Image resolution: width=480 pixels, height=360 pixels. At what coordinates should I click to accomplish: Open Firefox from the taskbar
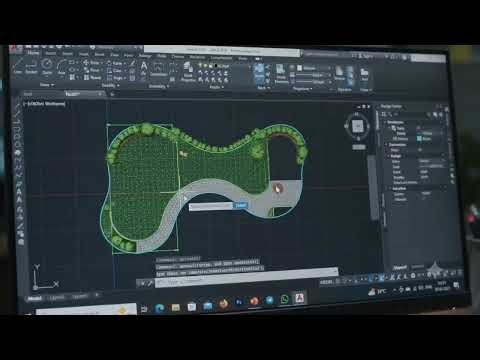pyautogui.click(x=223, y=304)
